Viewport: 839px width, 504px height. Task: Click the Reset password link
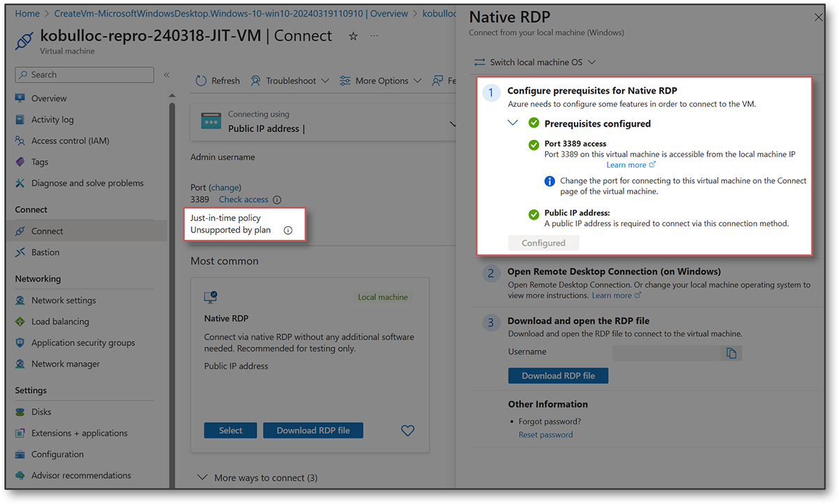click(545, 435)
